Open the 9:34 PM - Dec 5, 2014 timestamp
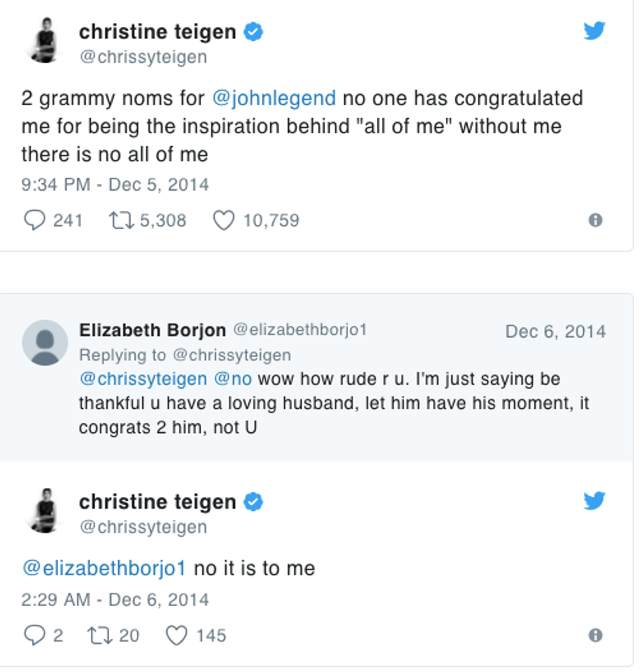The width and height of the screenshot is (640, 672). (115, 185)
